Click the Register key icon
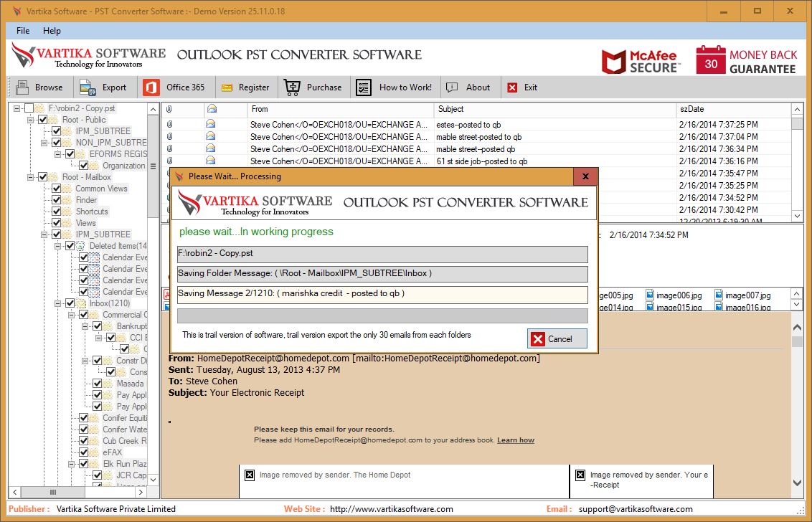 [x=227, y=87]
